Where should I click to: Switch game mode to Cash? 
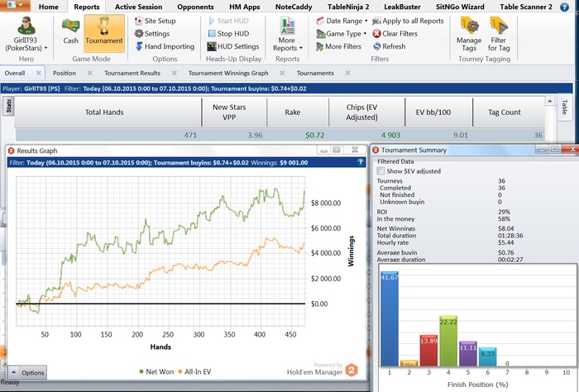(70, 31)
